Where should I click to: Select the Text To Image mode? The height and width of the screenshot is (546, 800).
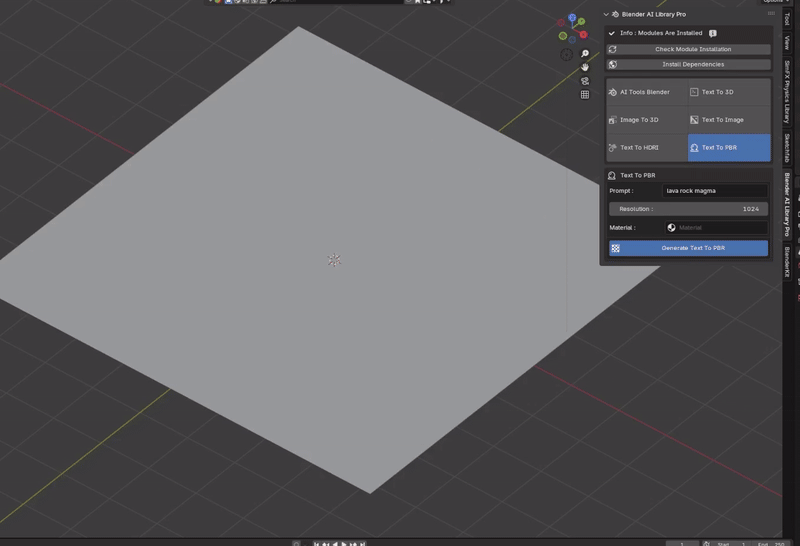[729, 120]
